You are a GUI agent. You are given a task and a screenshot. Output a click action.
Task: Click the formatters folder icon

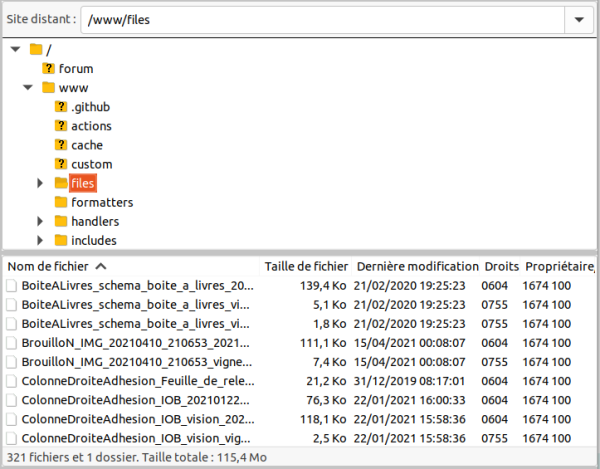pyautogui.click(x=61, y=202)
